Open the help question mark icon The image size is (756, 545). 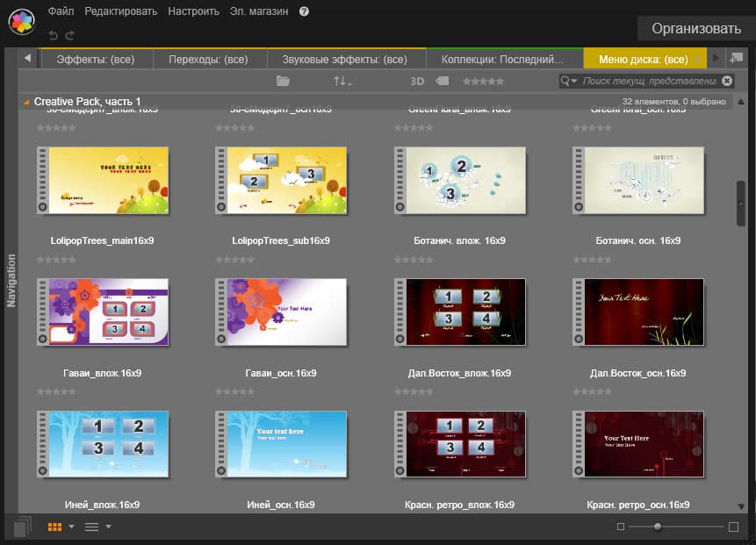pos(304,11)
